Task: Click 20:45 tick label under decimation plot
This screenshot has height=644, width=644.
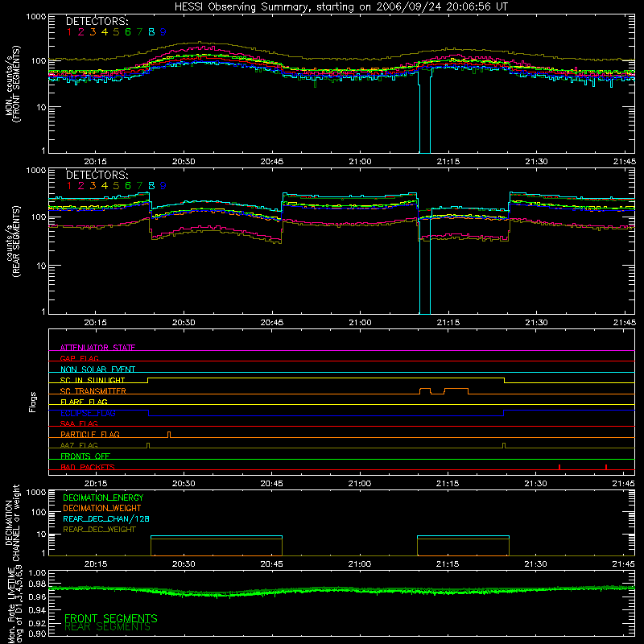Action: (x=271, y=564)
